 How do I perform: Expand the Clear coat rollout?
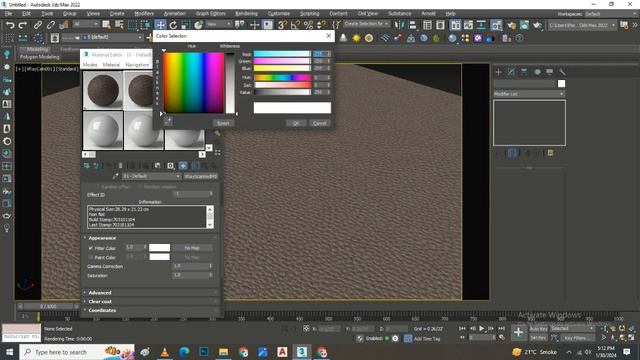[x=100, y=302]
